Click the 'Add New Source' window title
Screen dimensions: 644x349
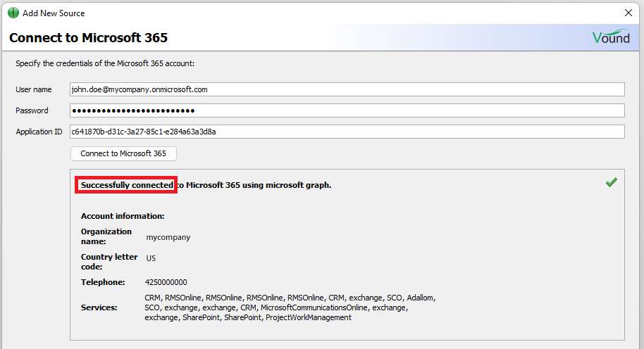pyautogui.click(x=54, y=13)
